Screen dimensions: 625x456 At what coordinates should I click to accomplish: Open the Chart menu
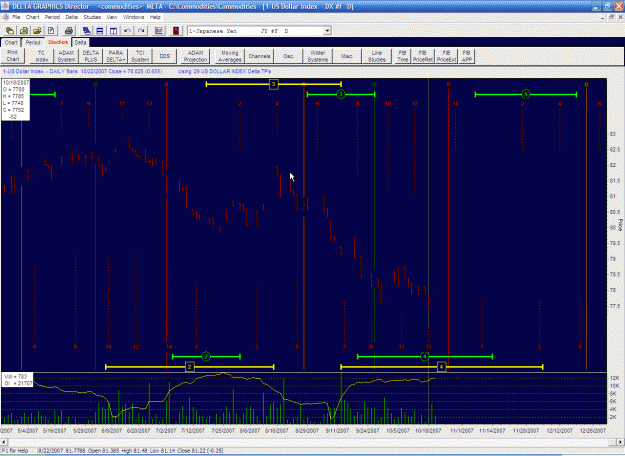click(x=32, y=17)
